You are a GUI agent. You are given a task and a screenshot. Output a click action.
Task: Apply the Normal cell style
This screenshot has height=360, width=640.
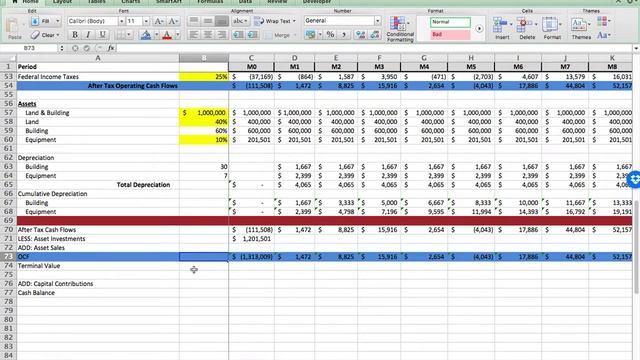(450, 22)
